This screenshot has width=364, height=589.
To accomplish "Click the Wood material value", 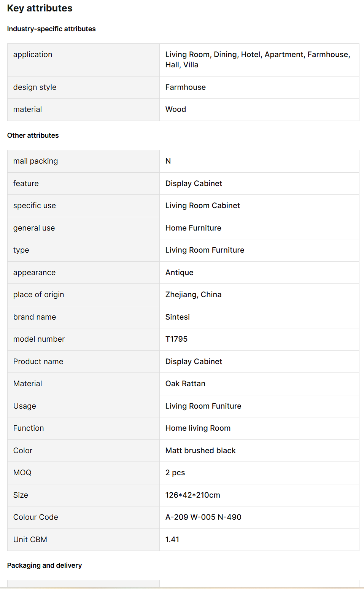I will pos(176,109).
